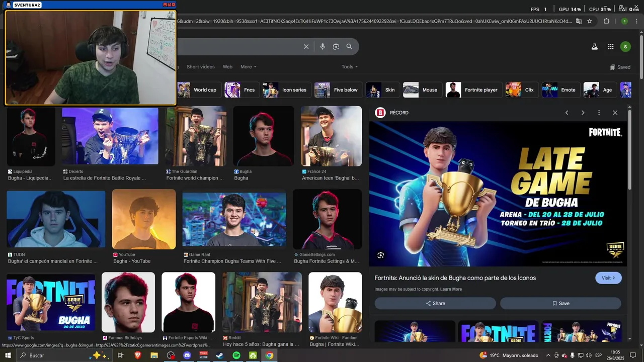Switch to Short videos tab
644x362 pixels.
coord(201,67)
